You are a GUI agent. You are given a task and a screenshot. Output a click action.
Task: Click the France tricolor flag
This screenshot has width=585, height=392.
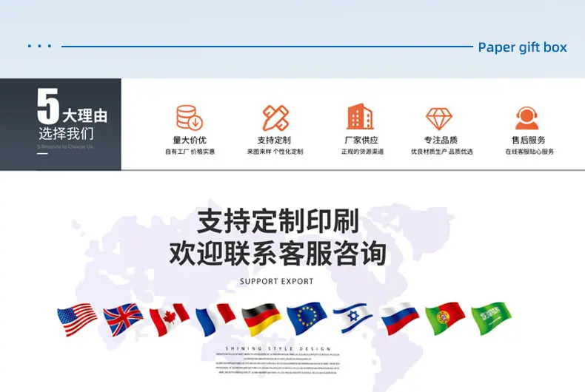click(x=215, y=320)
